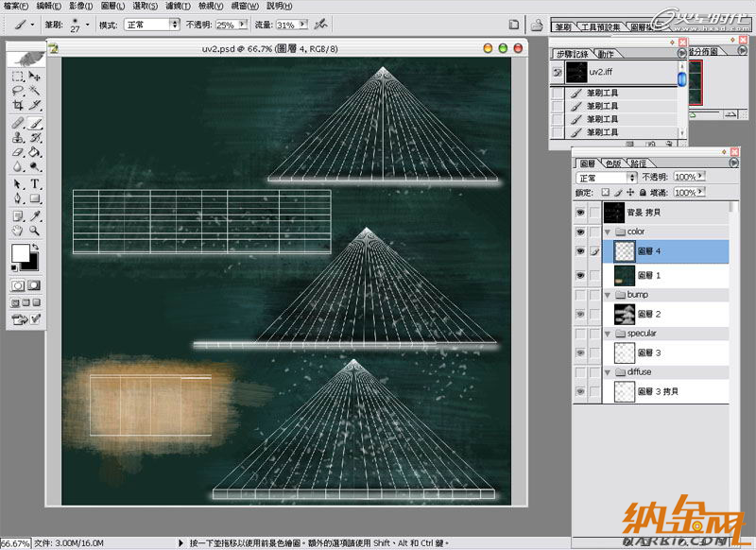This screenshot has height=550, width=756.
Task: Open the 濾鏡 menu
Action: [x=174, y=6]
